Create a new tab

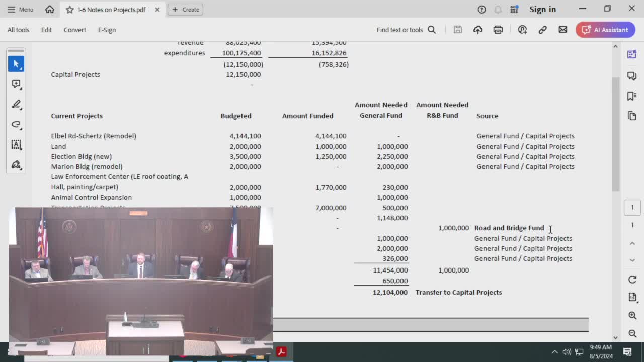pyautogui.click(x=185, y=9)
